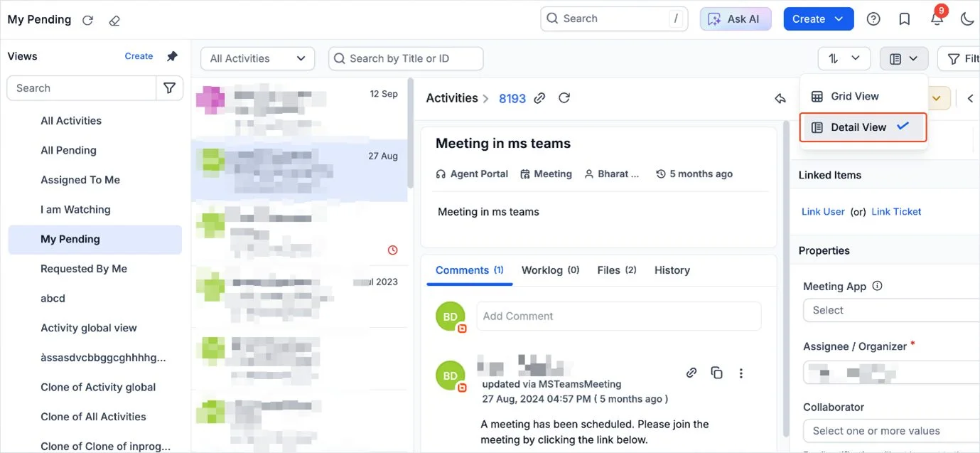Collapse the right properties panel chevron

(x=971, y=98)
